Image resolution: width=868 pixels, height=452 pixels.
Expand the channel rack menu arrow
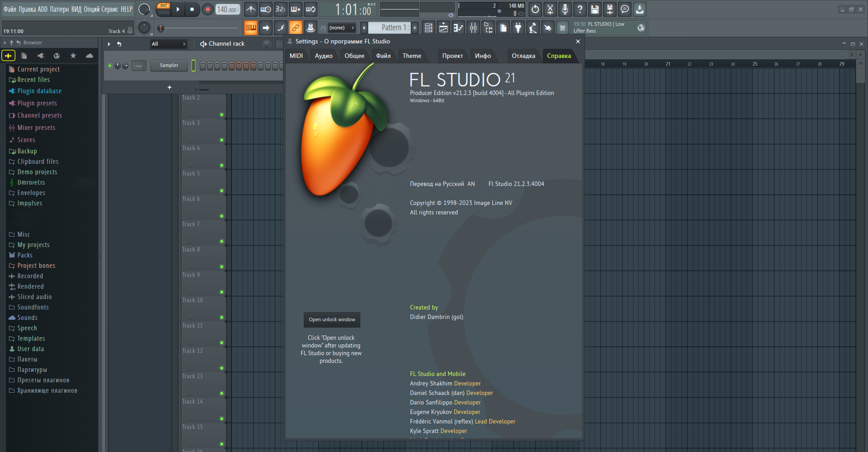pyautogui.click(x=109, y=44)
